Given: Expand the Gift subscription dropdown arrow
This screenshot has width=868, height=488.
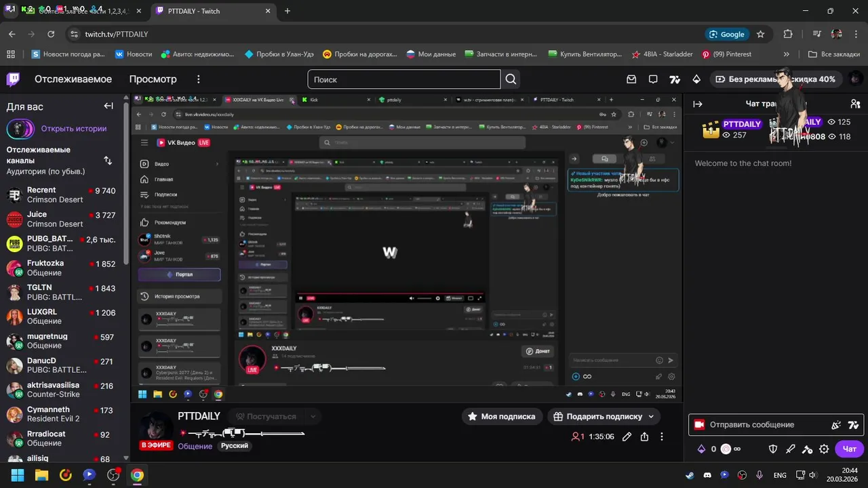Looking at the screenshot, I should 651,416.
